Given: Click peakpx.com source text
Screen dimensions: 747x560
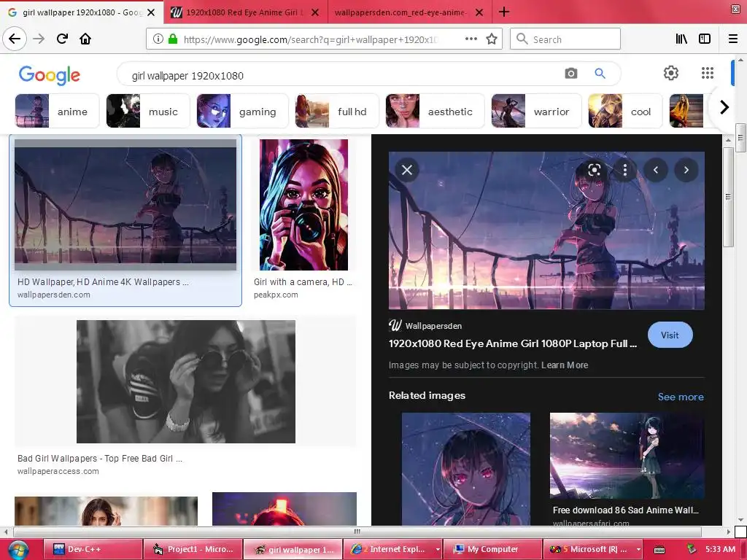Looking at the screenshot, I should (x=276, y=295).
